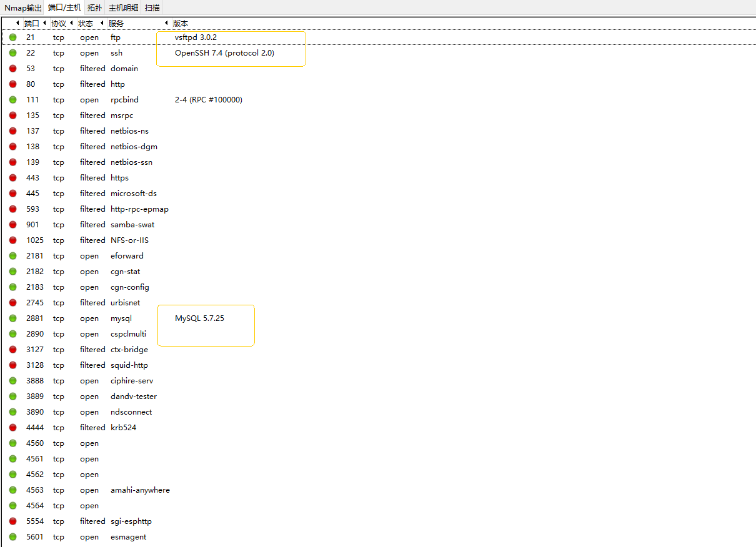Click the krb524 service name
This screenshot has height=547, width=756.
click(x=123, y=428)
